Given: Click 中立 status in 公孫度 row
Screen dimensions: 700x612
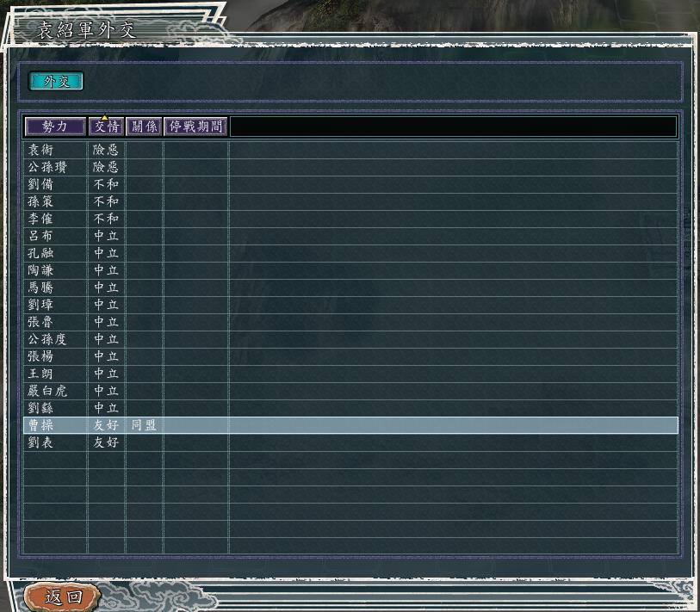Looking at the screenshot, I should (x=106, y=339).
